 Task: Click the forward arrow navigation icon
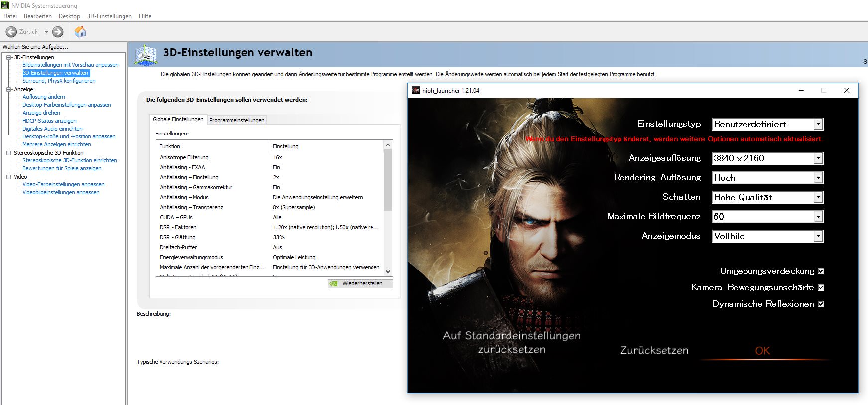(x=58, y=32)
